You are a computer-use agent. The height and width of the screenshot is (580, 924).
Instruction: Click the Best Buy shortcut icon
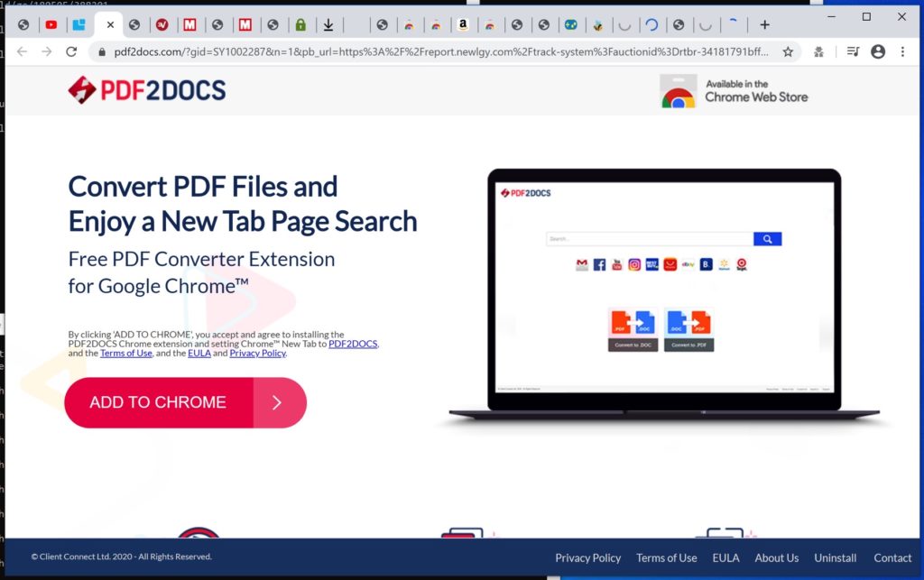[651, 263]
